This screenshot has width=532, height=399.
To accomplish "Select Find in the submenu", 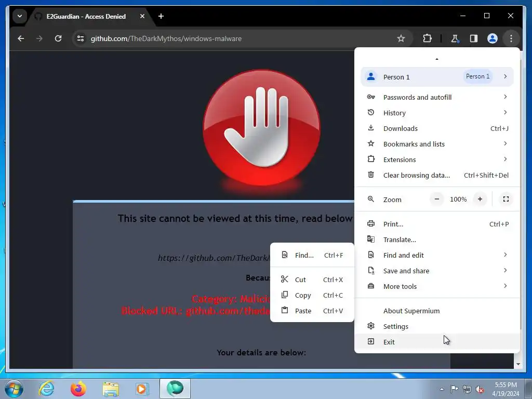I will pyautogui.click(x=312, y=256).
